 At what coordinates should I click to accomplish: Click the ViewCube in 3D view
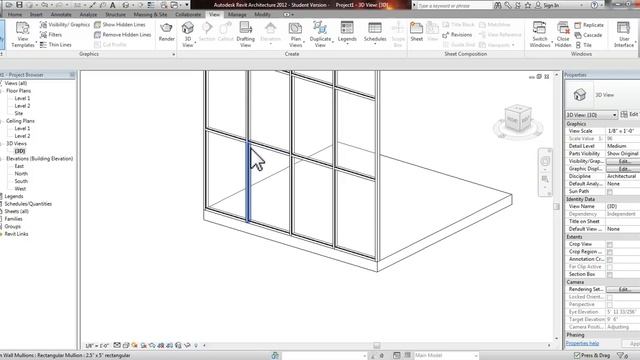pyautogui.click(x=518, y=119)
